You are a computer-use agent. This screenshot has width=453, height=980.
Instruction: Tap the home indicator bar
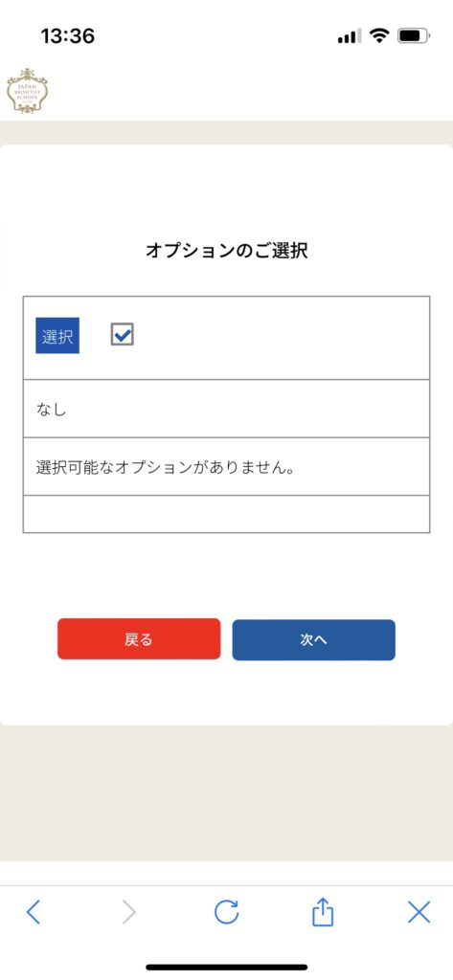pos(226,967)
